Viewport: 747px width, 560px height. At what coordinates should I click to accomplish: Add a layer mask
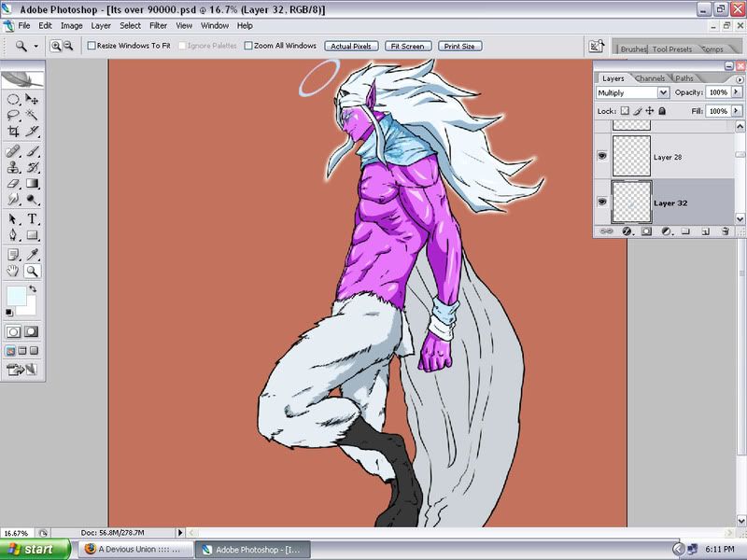click(646, 231)
